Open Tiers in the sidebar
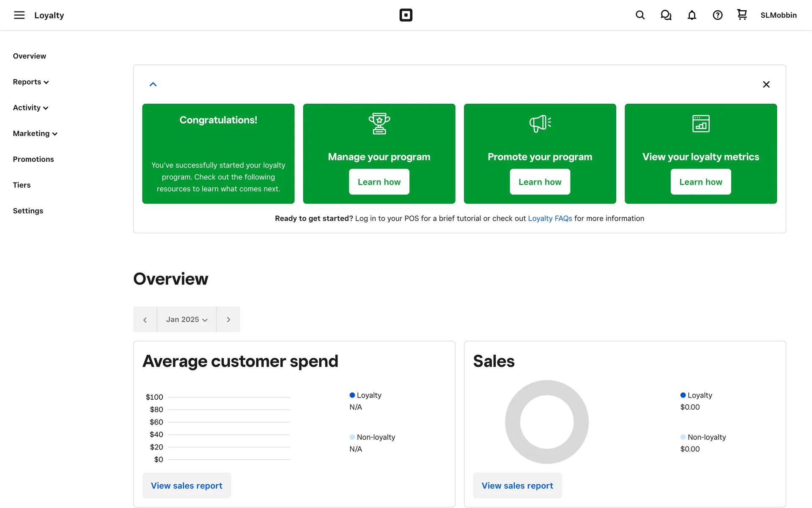This screenshot has width=812, height=508. point(22,185)
